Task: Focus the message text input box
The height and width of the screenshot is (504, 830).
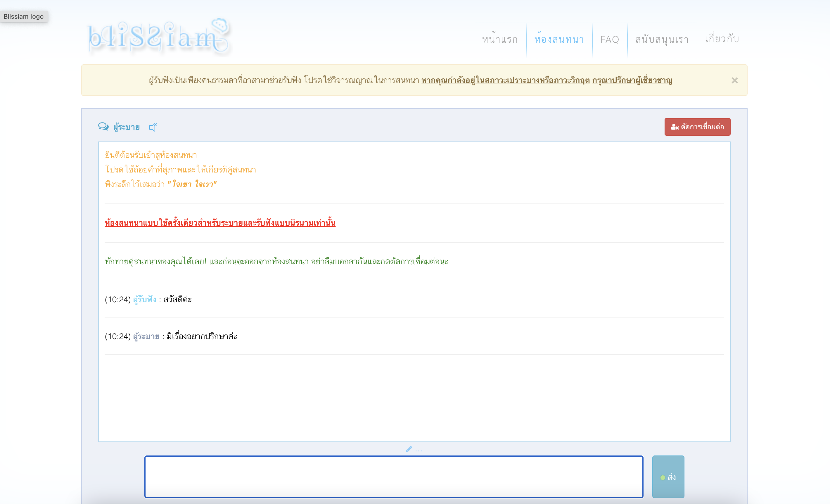Action: tap(393, 477)
